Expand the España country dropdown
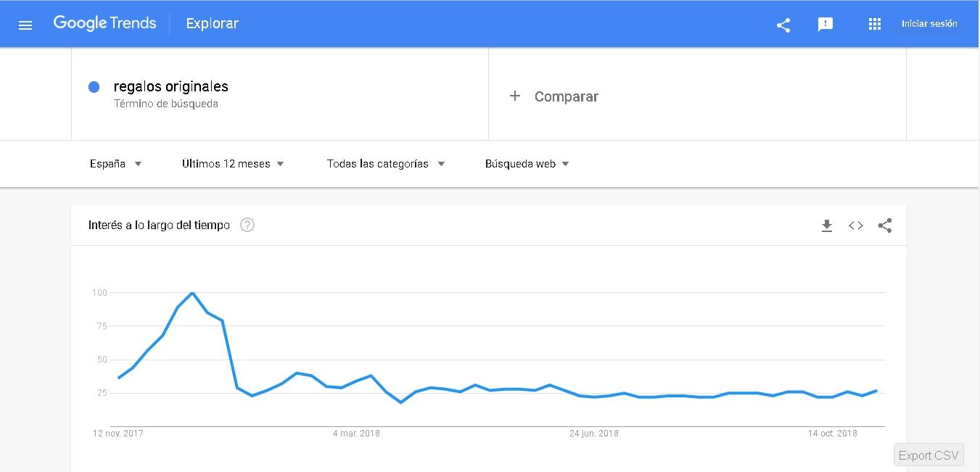This screenshot has width=980, height=472. click(116, 164)
